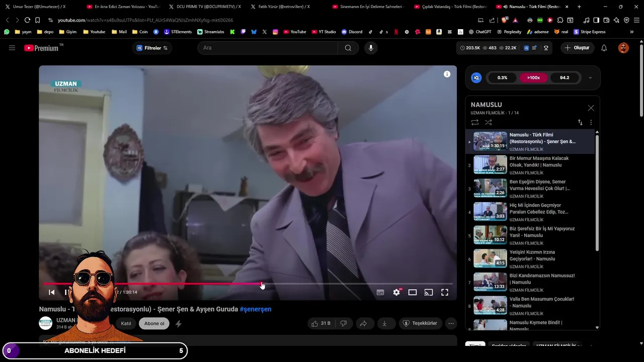
Task: Play 'Hiç Mi İçinden Geçmiyor' playlist video
Action: coord(530,212)
